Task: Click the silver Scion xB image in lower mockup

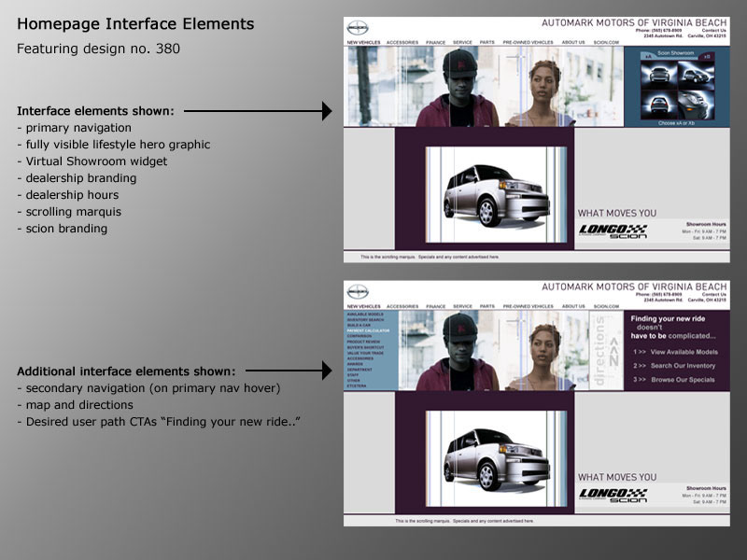Action: point(496,458)
